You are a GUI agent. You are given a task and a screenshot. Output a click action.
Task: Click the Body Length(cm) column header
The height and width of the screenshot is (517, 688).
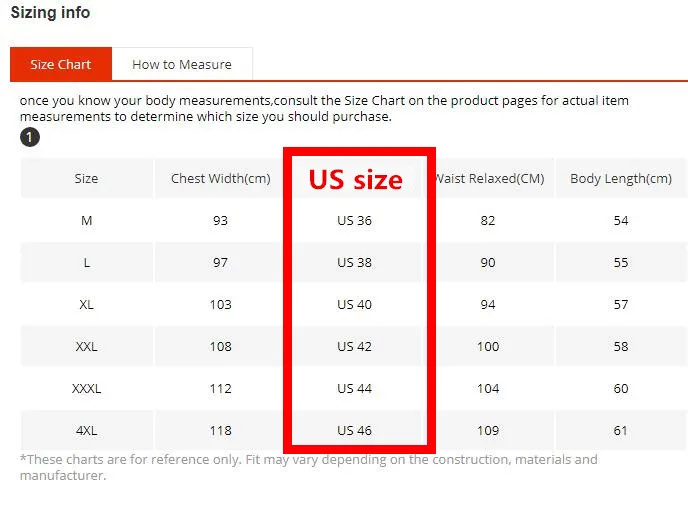pos(621,179)
